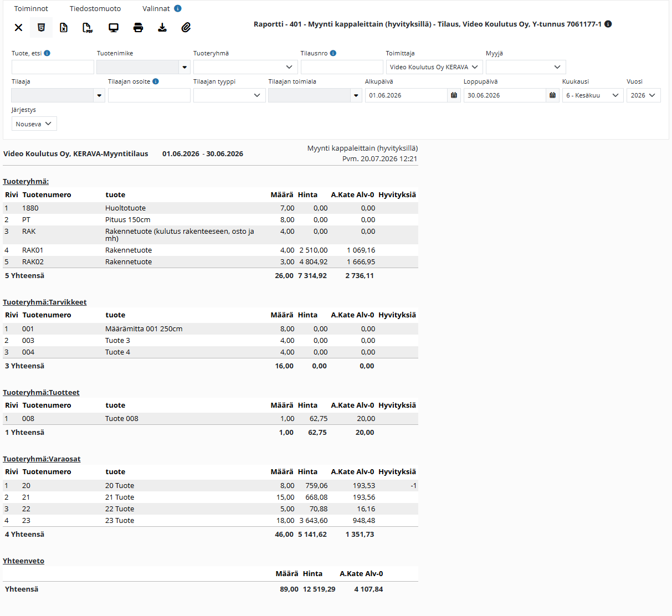This screenshot has width=672, height=616.
Task: Click the Tuote, etsi input field
Action: (x=53, y=67)
